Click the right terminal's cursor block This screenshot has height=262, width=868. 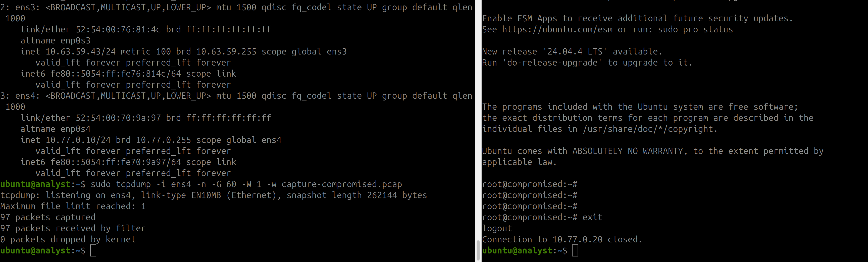click(575, 250)
